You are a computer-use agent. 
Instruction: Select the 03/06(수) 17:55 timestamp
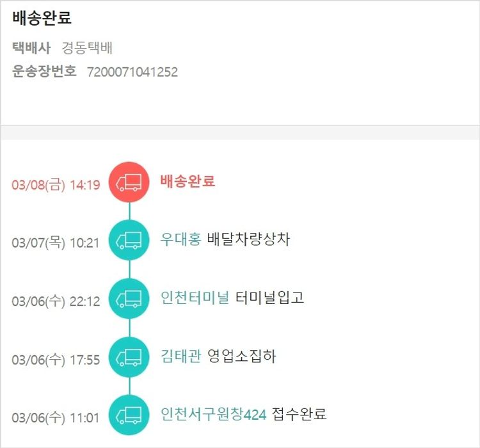click(x=56, y=360)
